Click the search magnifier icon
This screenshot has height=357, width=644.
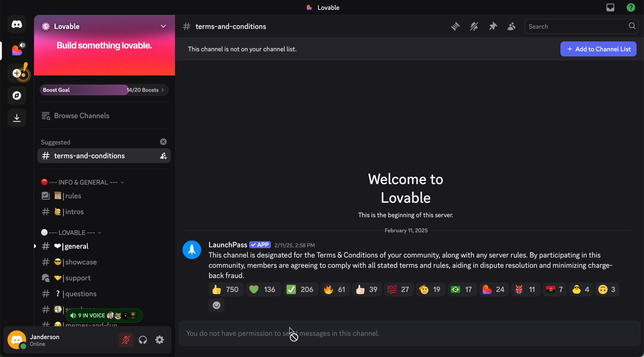632,26
